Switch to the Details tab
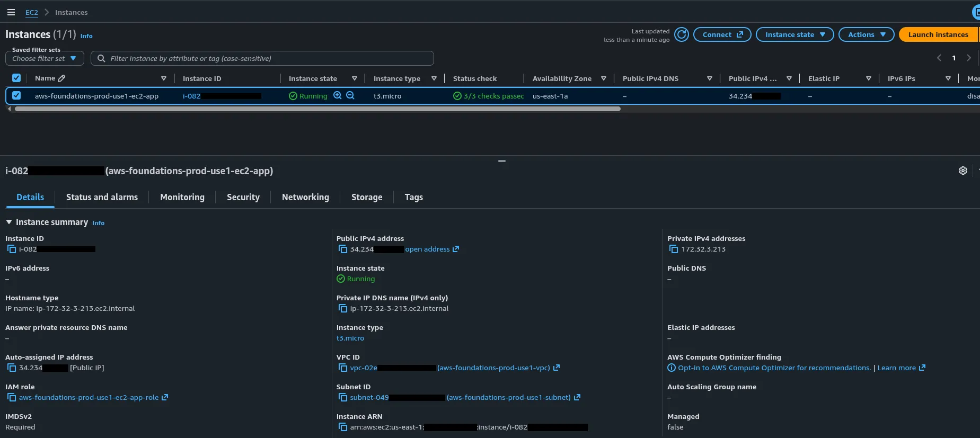This screenshot has height=438, width=980. (x=30, y=197)
